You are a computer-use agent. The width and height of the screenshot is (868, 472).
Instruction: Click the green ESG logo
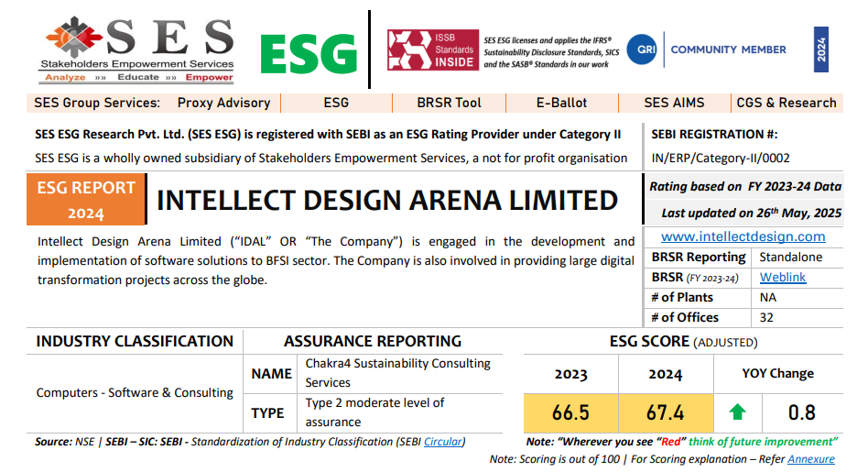[309, 54]
